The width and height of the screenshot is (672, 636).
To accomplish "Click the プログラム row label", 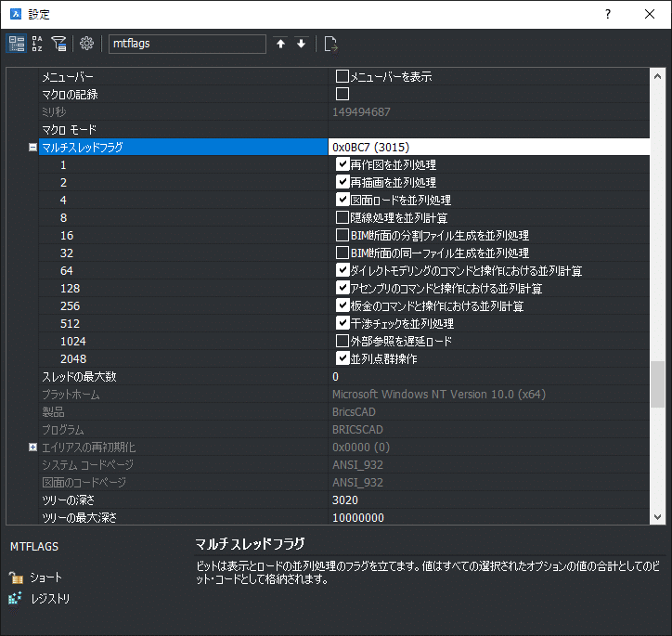I will point(63,429).
